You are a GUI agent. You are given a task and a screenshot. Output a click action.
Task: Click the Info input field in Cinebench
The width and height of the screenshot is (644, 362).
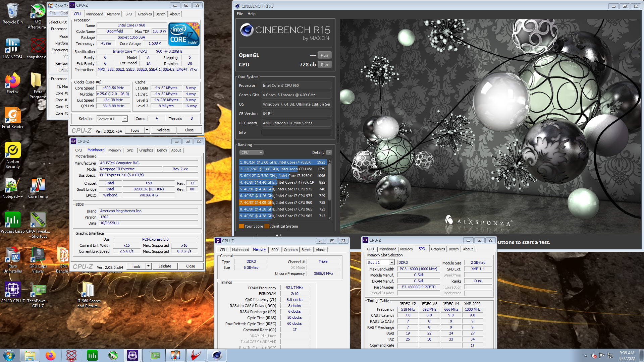point(296,132)
